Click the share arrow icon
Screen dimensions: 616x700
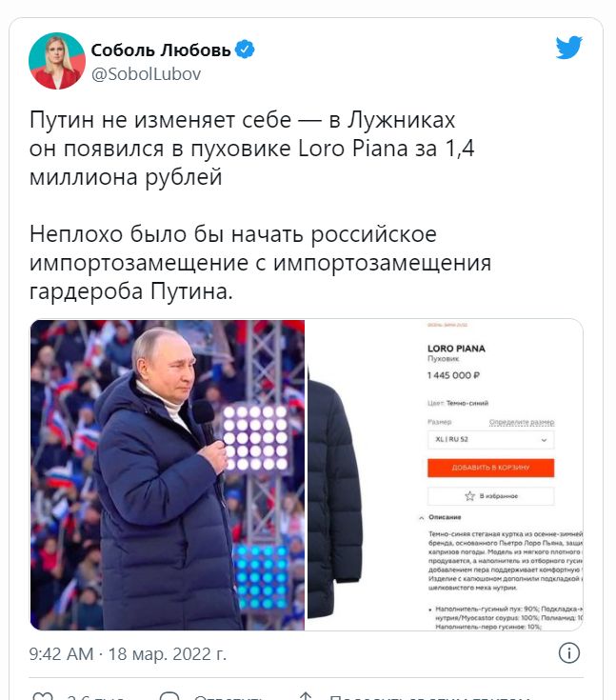coord(306,696)
